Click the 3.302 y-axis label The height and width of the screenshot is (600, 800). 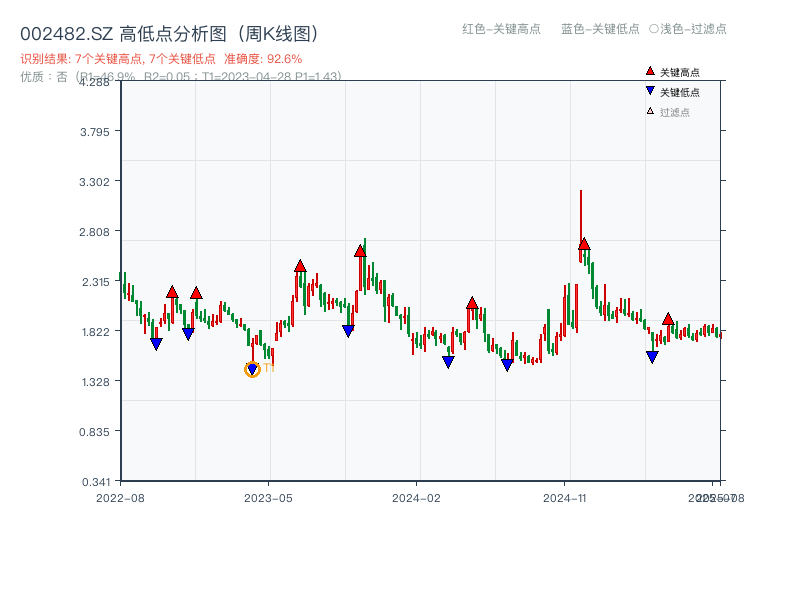point(94,182)
